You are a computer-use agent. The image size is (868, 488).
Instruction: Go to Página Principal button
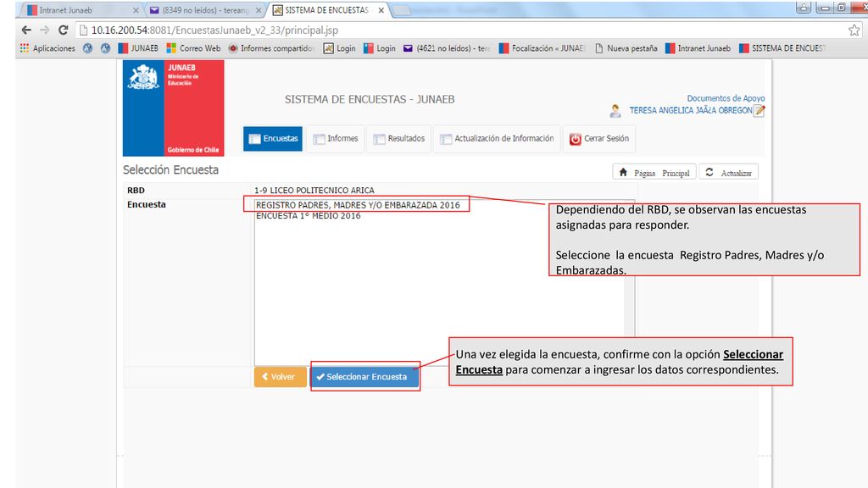pyautogui.click(x=654, y=173)
